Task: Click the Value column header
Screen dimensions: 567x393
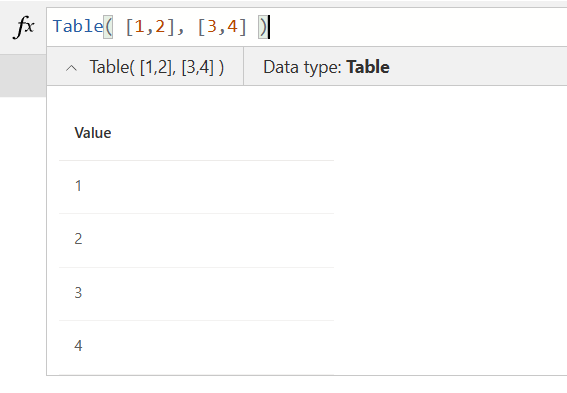Action: [x=93, y=133]
